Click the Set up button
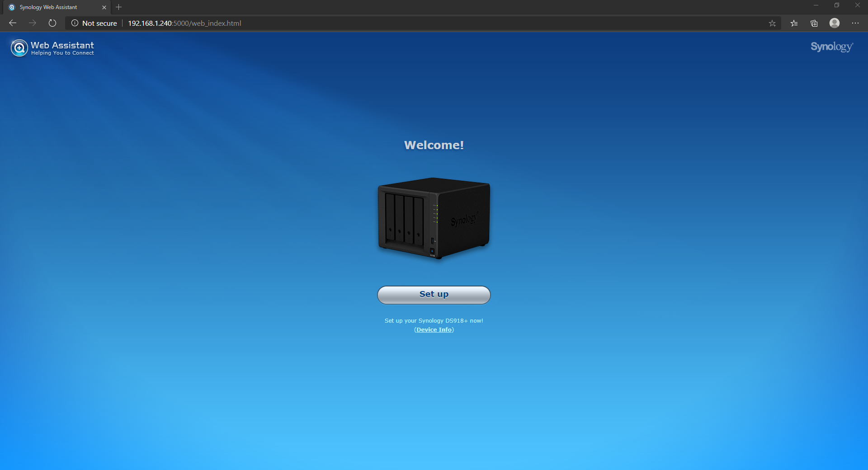Viewport: 868px width, 470px height. click(x=434, y=295)
